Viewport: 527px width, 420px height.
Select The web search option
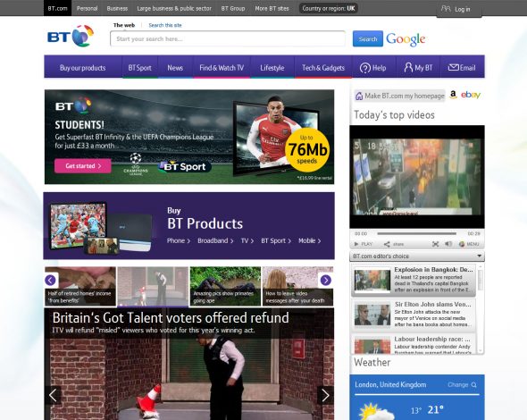[x=124, y=25]
